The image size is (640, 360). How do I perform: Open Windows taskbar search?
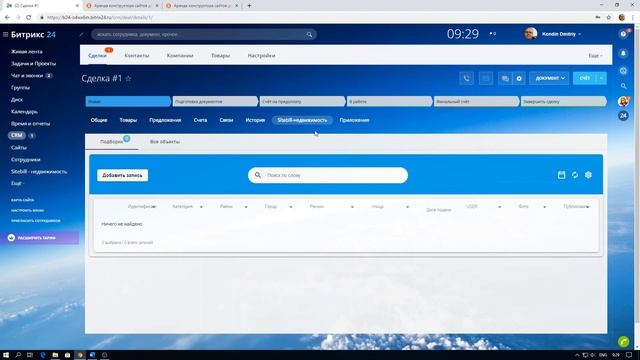click(x=18, y=355)
